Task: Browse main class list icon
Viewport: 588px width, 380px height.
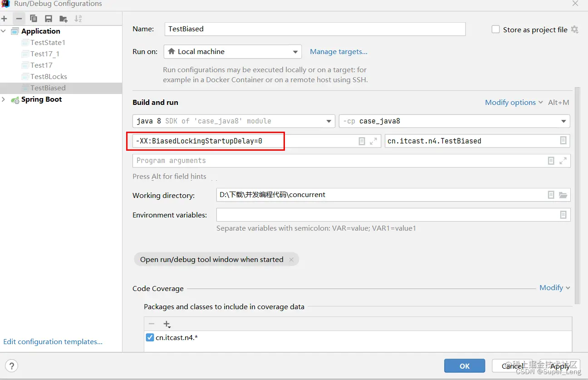Action: pos(563,141)
